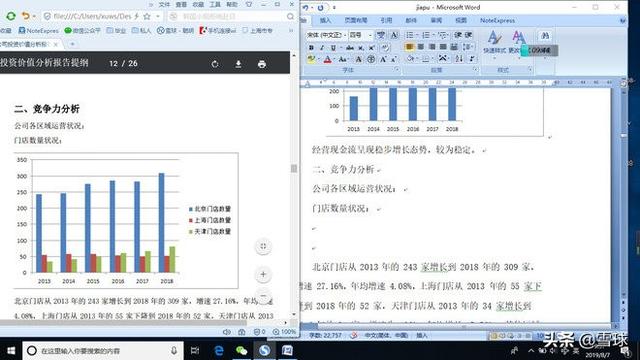Screen dimensions: 640x360
Task: Zoom in PDF with plus button
Action: [263, 274]
